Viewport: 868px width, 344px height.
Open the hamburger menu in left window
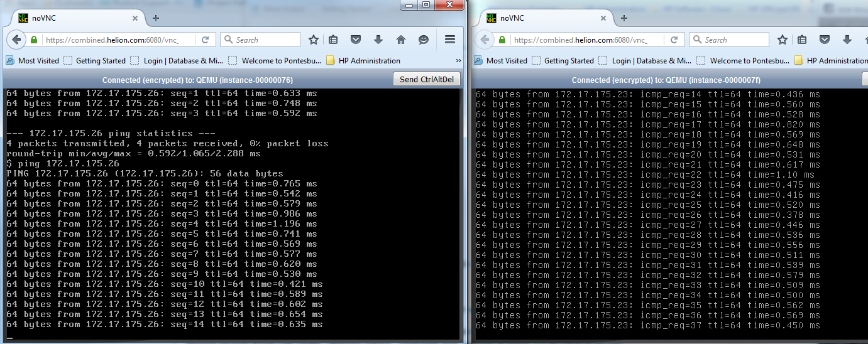[x=450, y=40]
